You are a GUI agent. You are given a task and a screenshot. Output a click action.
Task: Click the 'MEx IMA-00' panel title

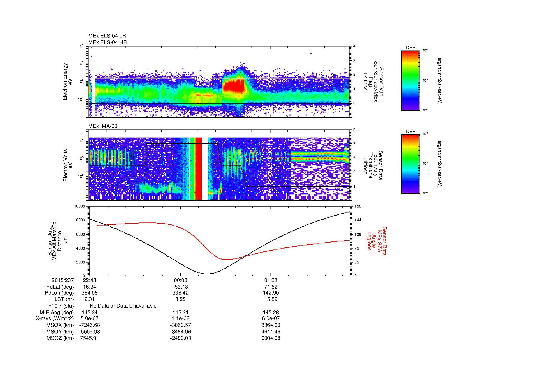pos(103,126)
